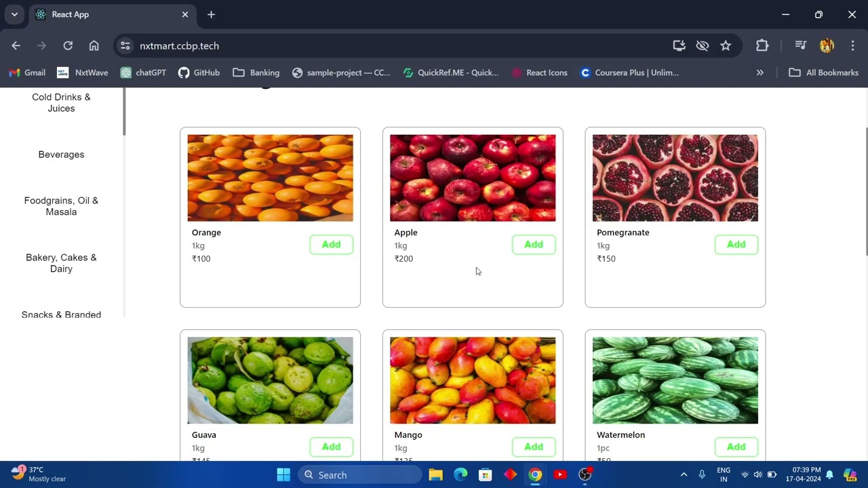The height and width of the screenshot is (488, 868).
Task: Open the notifications bell icon
Action: coord(829,474)
